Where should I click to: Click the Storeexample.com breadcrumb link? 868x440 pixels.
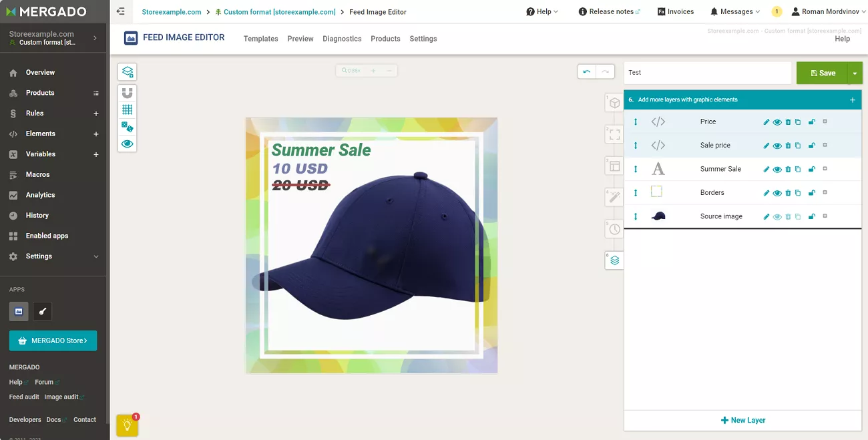coord(172,12)
